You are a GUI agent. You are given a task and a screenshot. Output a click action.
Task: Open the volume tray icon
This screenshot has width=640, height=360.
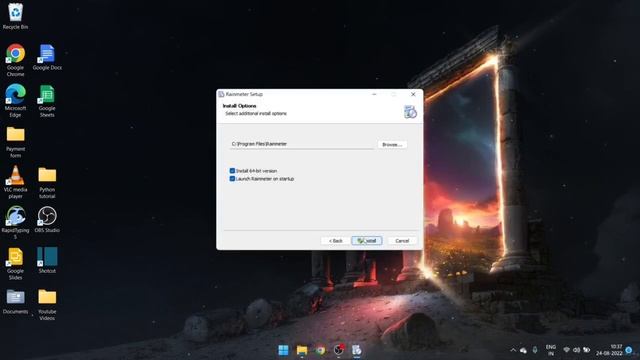click(576, 350)
